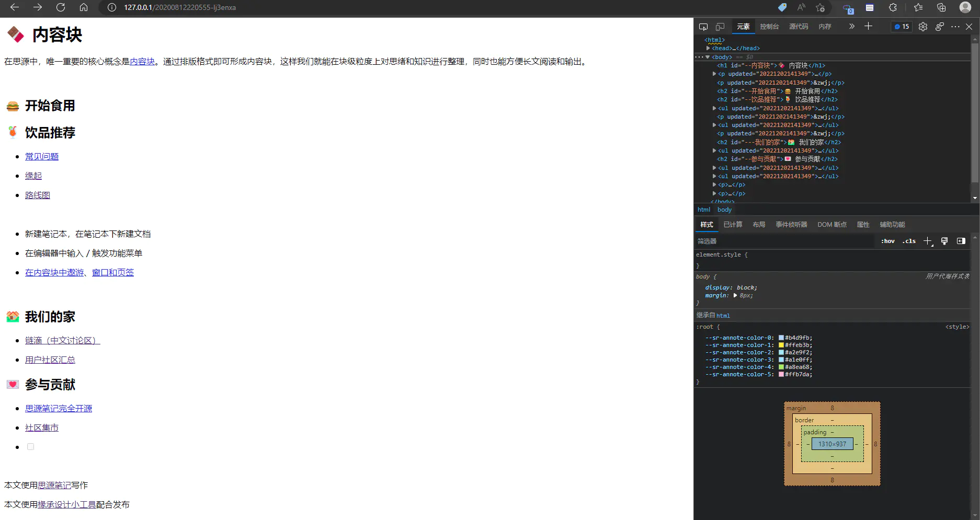The width and height of the screenshot is (980, 520).
Task: Open the color swatch for --sr-annote-color-0
Action: (781, 338)
